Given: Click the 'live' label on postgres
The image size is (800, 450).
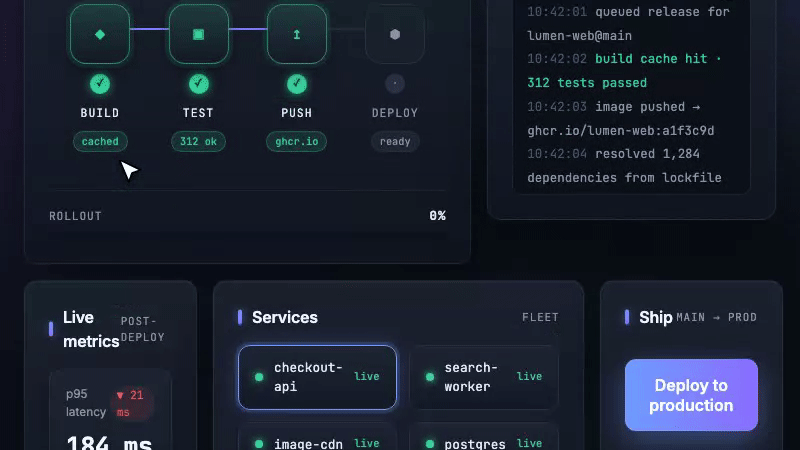Looking at the screenshot, I should click(529, 443).
